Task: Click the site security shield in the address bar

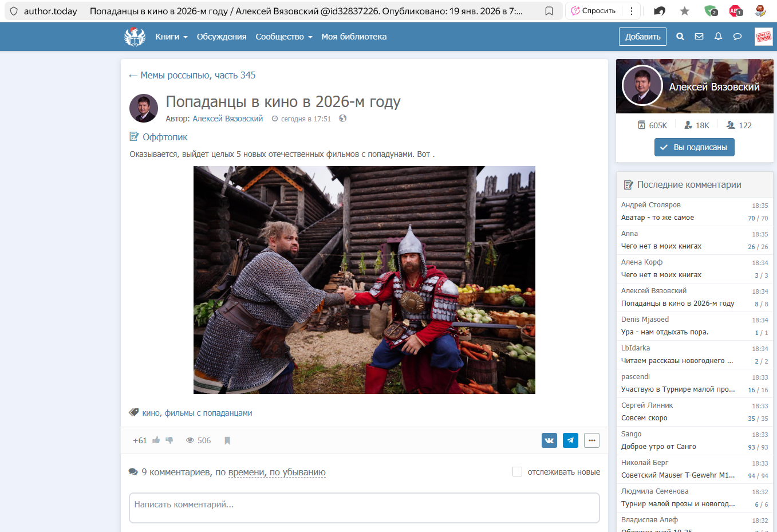Action: pyautogui.click(x=14, y=11)
